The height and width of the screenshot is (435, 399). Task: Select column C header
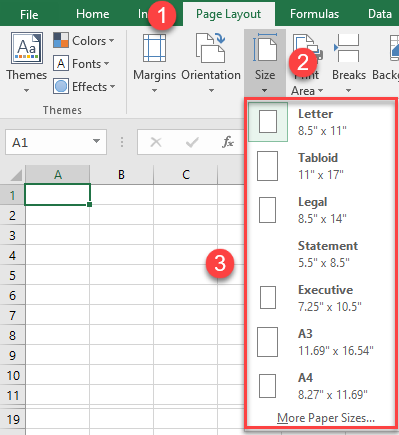pos(186,175)
